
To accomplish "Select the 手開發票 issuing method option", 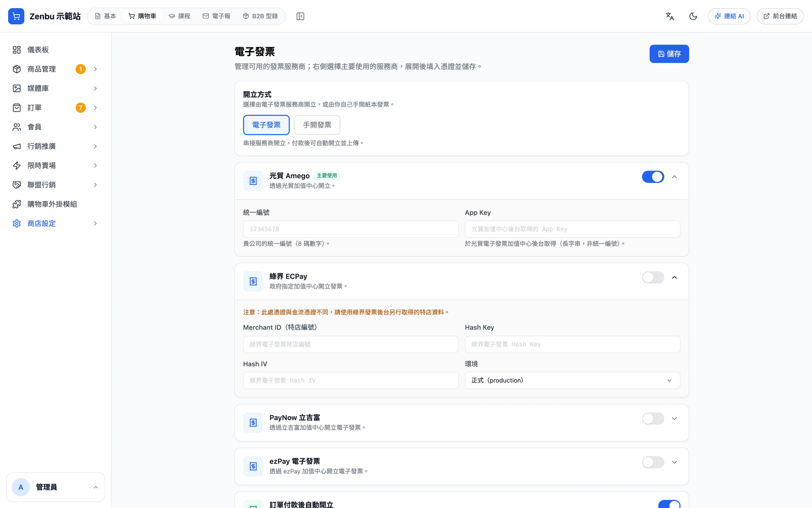I will (317, 125).
